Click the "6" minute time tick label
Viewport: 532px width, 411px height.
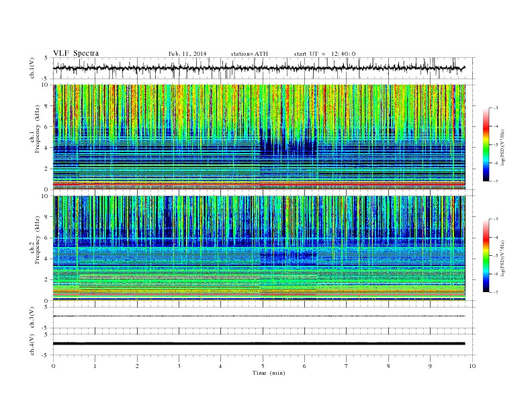point(304,366)
